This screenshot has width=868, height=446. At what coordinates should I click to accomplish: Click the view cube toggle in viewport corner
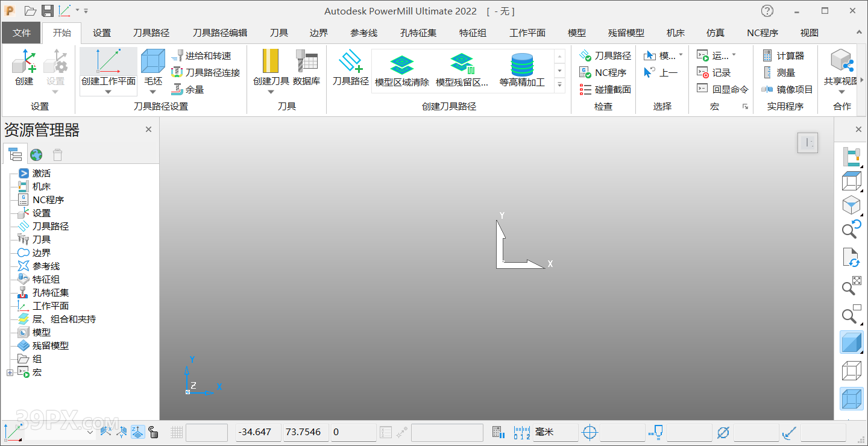click(808, 143)
